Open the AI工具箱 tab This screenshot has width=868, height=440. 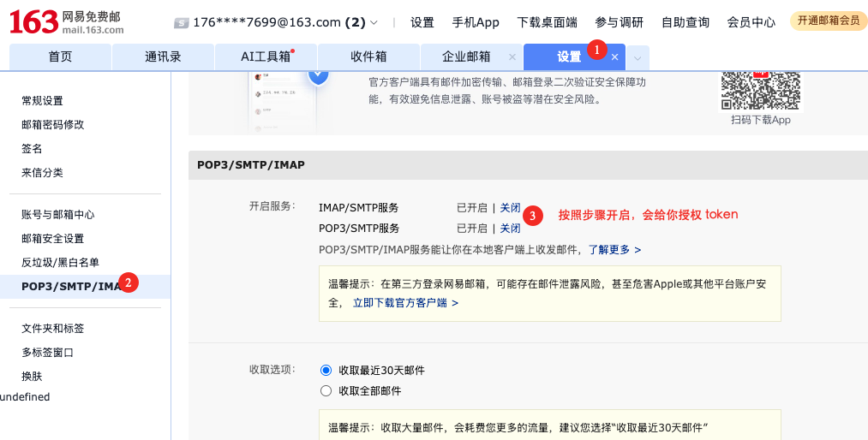pos(266,57)
